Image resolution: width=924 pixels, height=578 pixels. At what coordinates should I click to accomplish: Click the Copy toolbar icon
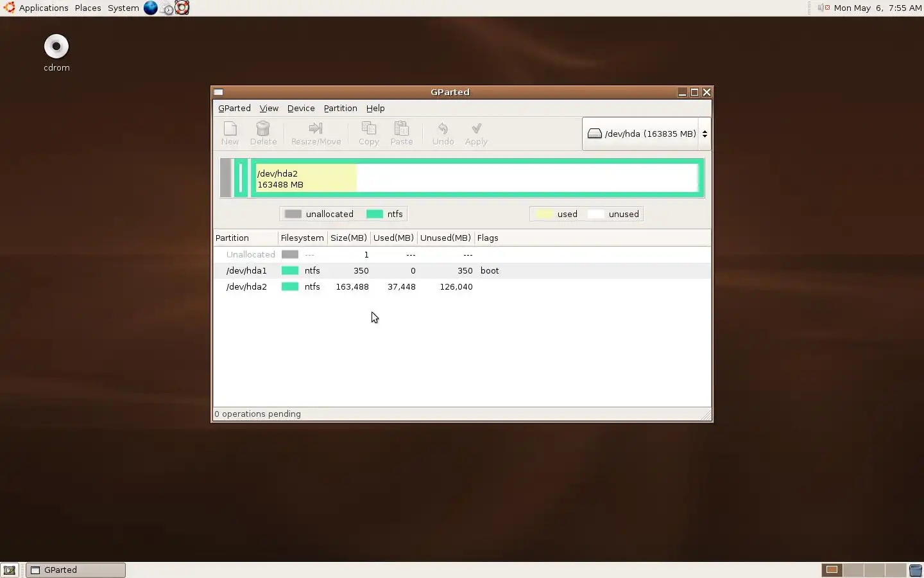point(368,134)
